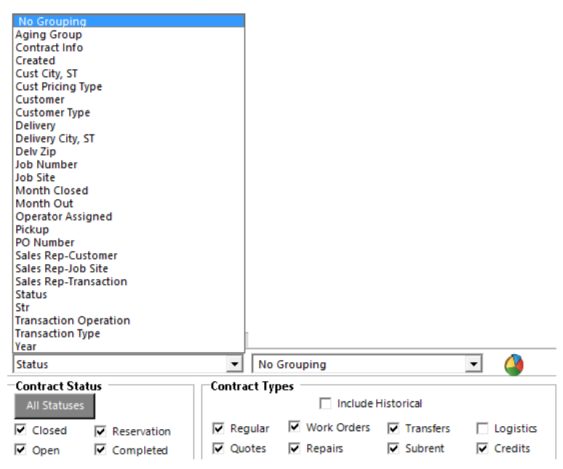Uncheck the Reservation checkbox
This screenshot has width=563, height=469.
pyautogui.click(x=100, y=431)
